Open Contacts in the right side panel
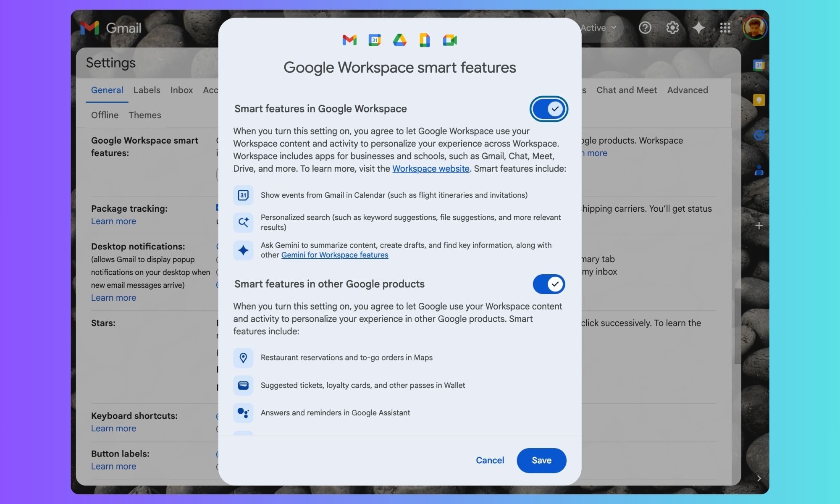This screenshot has height=504, width=840. 759,170
